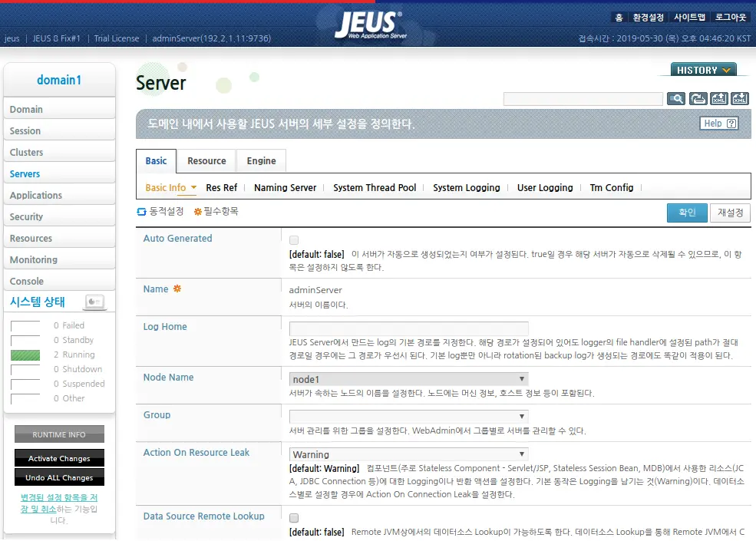Select Clusters in sidebar
The width and height of the screenshot is (756, 541).
coord(59,152)
